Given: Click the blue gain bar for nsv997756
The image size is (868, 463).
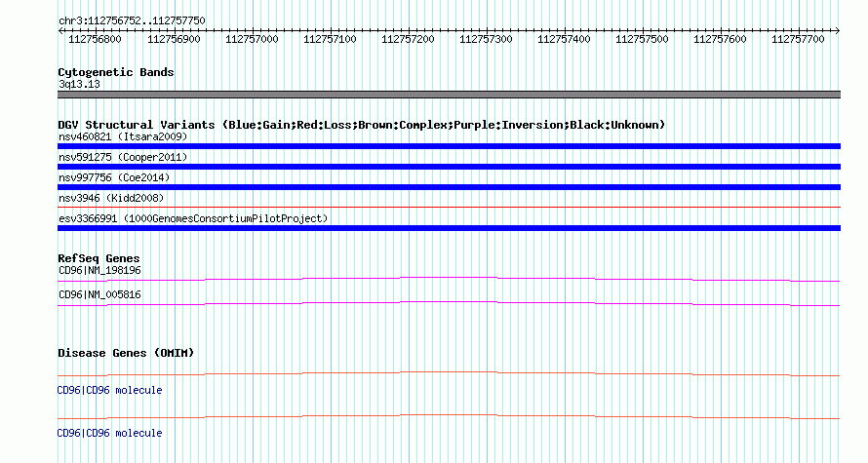Looking at the screenshot, I should (449, 187).
